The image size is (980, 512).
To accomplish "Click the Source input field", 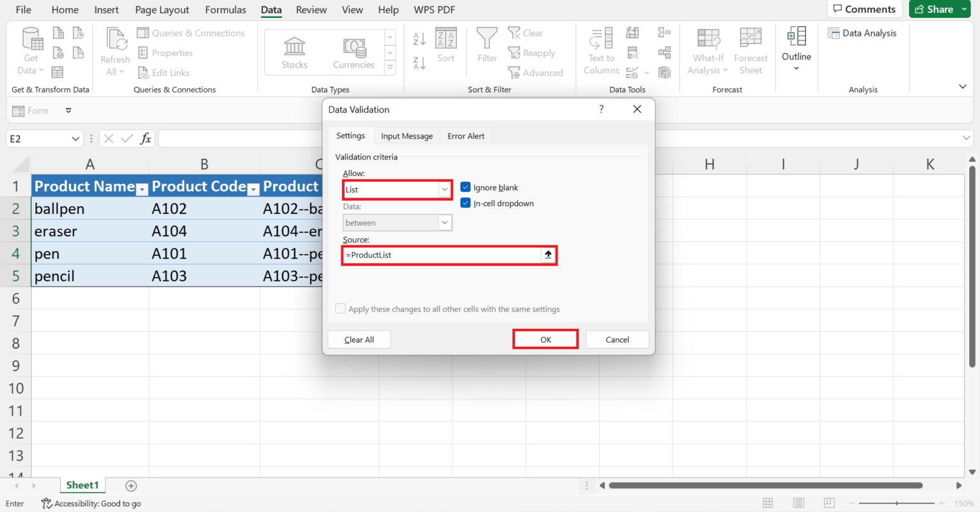I will click(442, 255).
